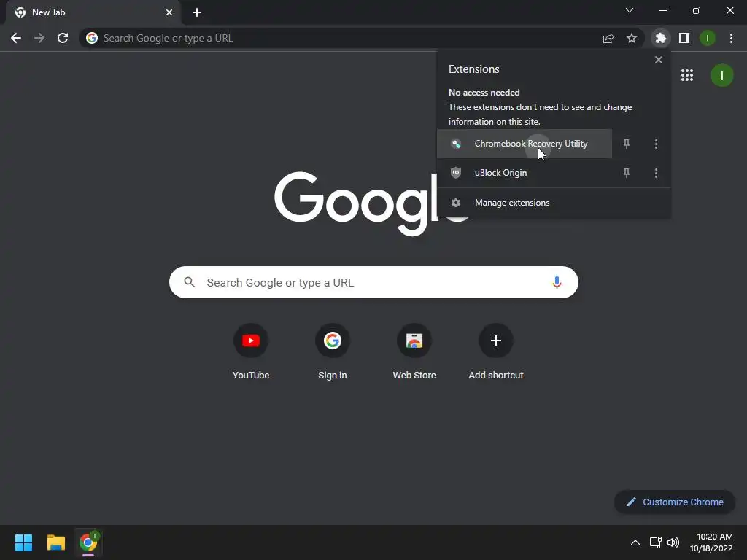
Task: Open Manage extensions
Action: point(554,203)
